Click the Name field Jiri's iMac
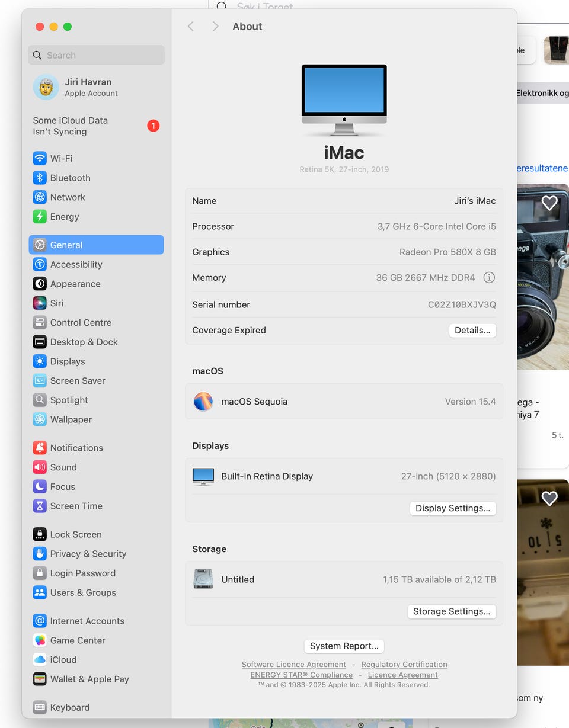The width and height of the screenshot is (569, 728). [x=475, y=201]
